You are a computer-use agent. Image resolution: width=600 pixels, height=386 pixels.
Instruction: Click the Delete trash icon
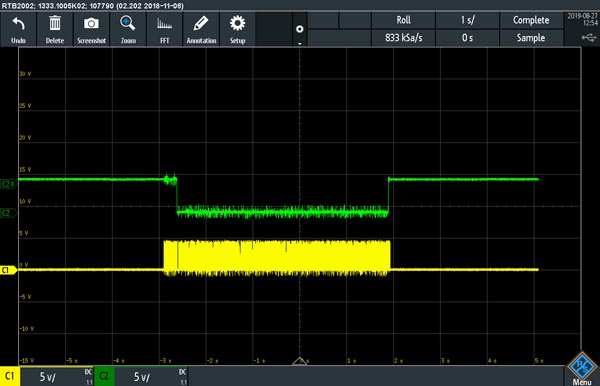(x=55, y=29)
